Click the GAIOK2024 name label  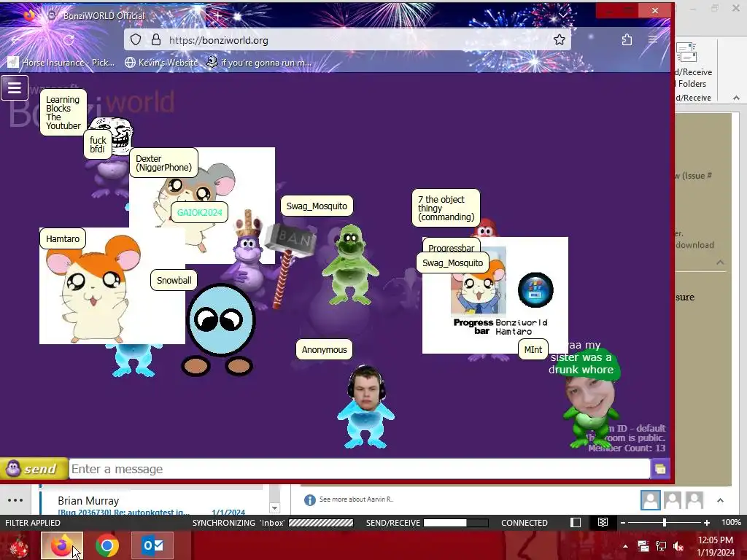coord(200,212)
